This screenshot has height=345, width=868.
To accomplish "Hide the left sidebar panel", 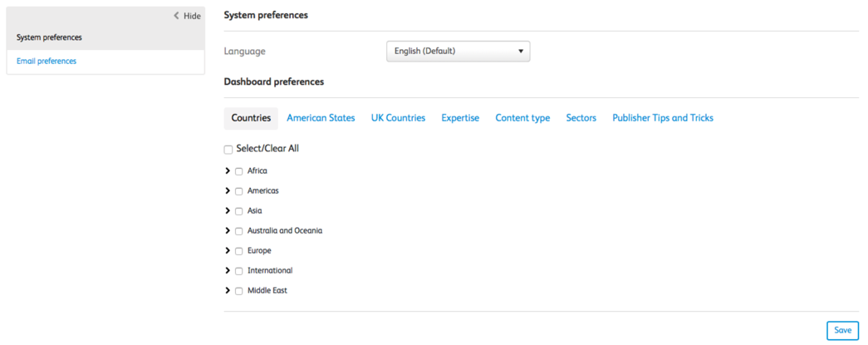I will [187, 16].
